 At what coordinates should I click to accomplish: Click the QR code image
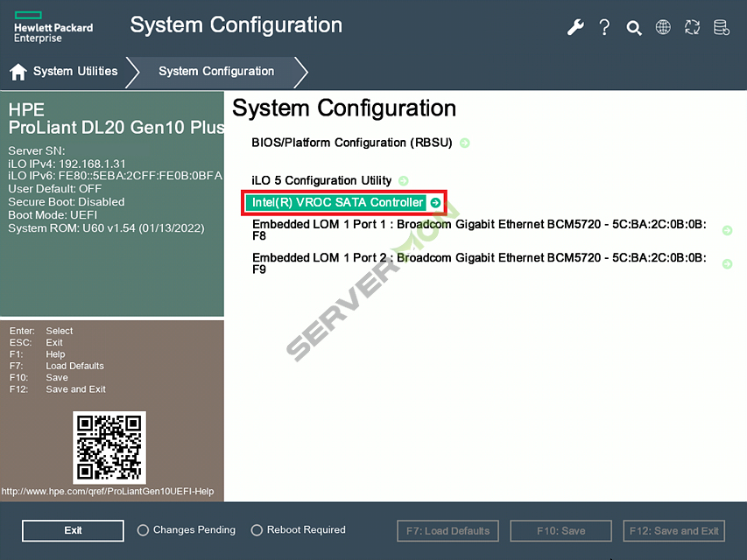(109, 448)
